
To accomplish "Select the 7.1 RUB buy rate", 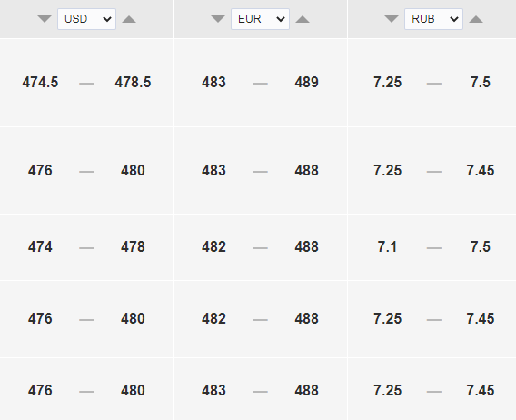I will pyautogui.click(x=387, y=246).
